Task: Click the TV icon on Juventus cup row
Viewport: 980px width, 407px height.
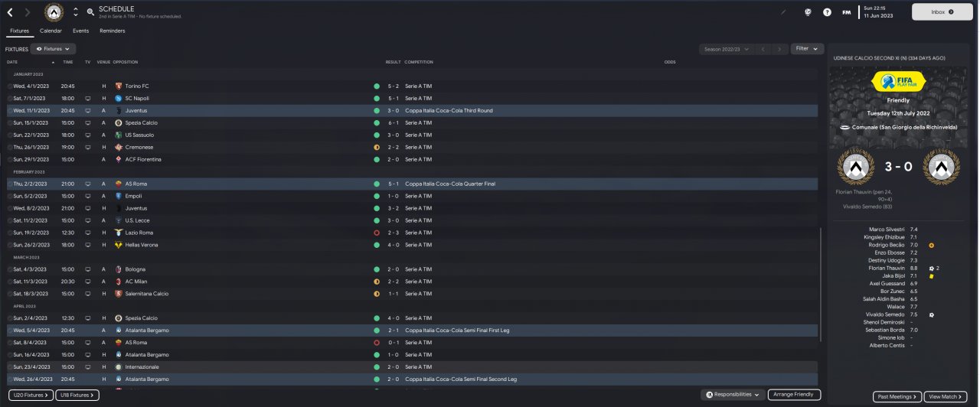Action: (87, 110)
